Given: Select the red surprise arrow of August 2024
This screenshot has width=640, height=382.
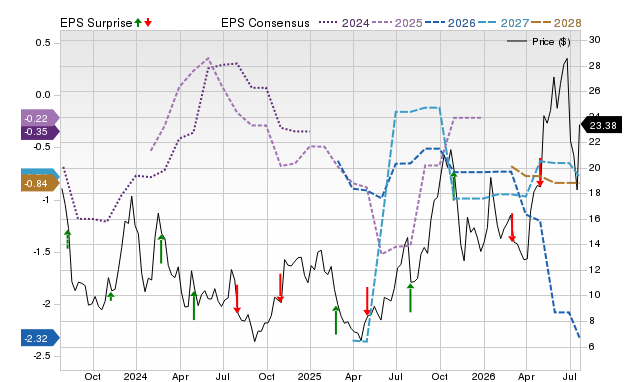Looking at the screenshot, I should point(237,299).
